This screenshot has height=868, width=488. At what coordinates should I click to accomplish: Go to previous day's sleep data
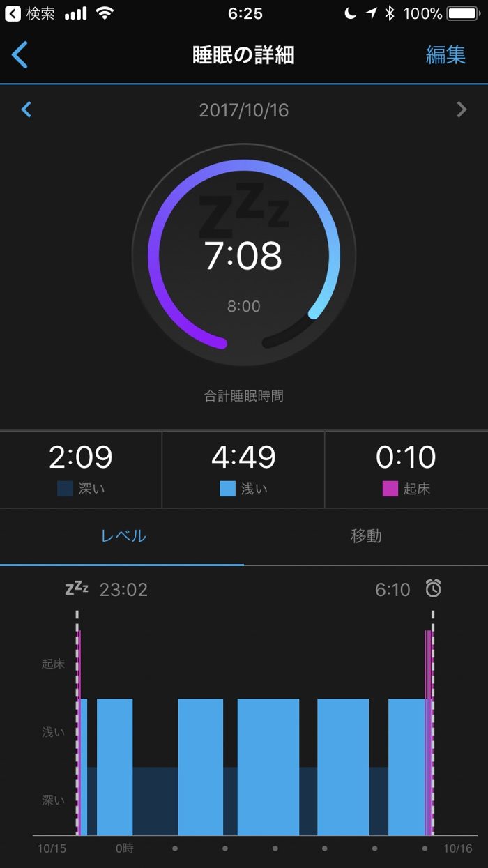click(26, 109)
